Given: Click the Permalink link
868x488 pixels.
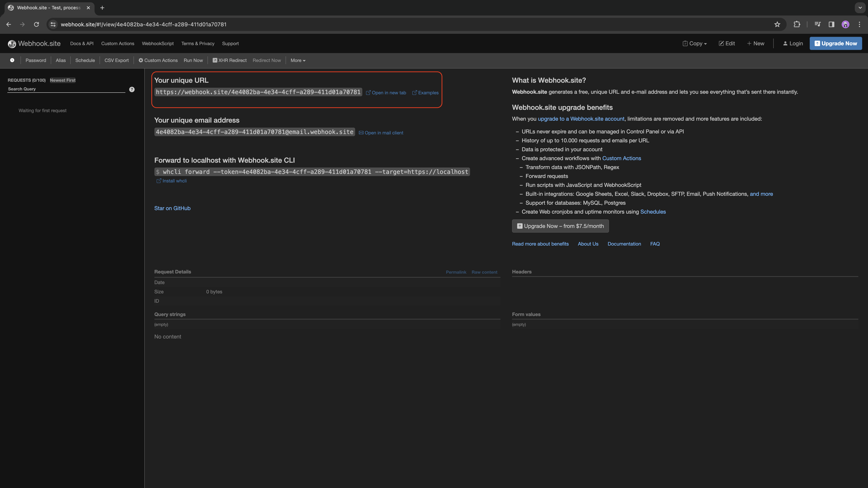Looking at the screenshot, I should point(456,272).
